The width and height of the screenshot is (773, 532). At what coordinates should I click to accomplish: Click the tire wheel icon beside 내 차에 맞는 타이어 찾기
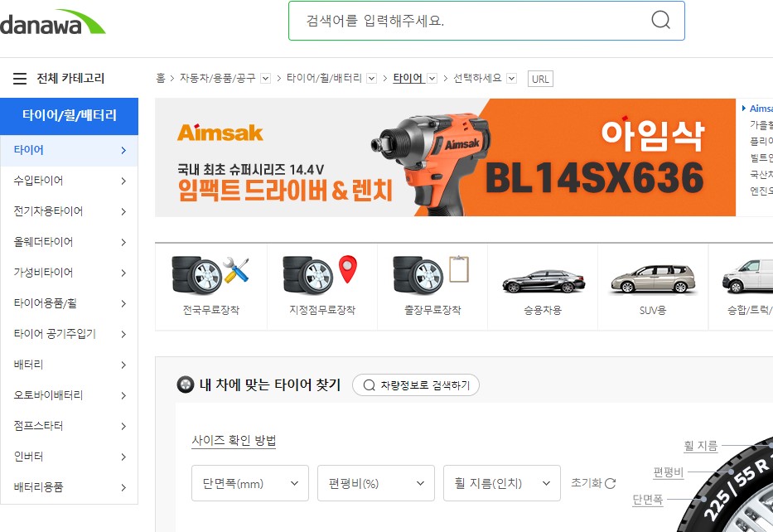186,384
